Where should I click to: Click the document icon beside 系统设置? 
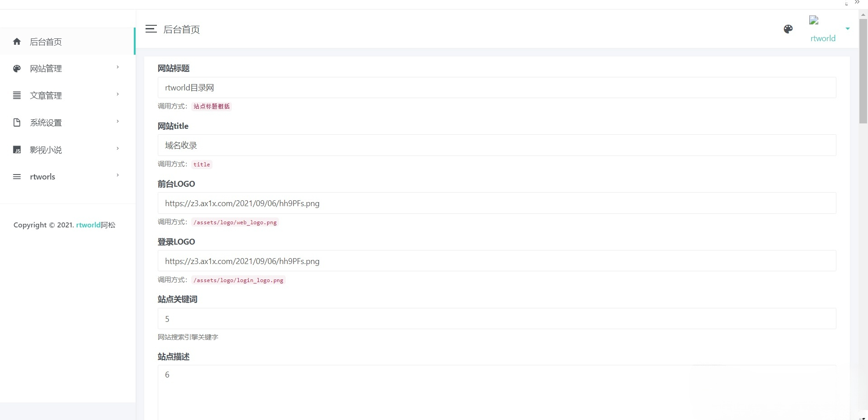(x=17, y=122)
